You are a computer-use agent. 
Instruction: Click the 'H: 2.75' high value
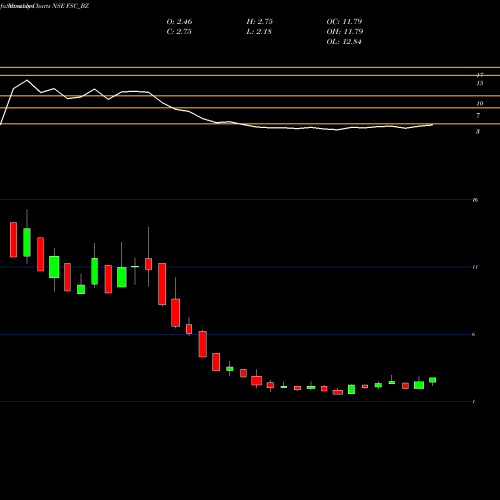pos(260,22)
